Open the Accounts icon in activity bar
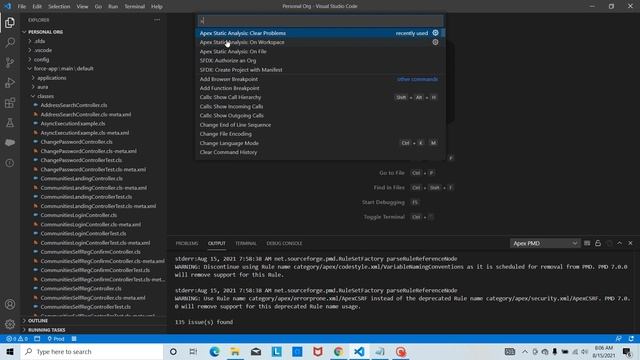The image size is (640, 360). coord(10,304)
